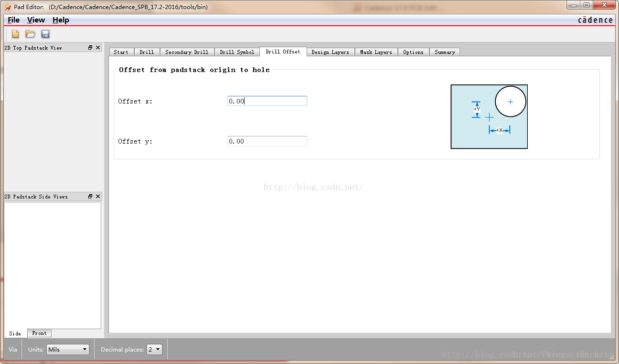The height and width of the screenshot is (364, 619).
Task: Open the Help menu
Action: pyautogui.click(x=61, y=20)
